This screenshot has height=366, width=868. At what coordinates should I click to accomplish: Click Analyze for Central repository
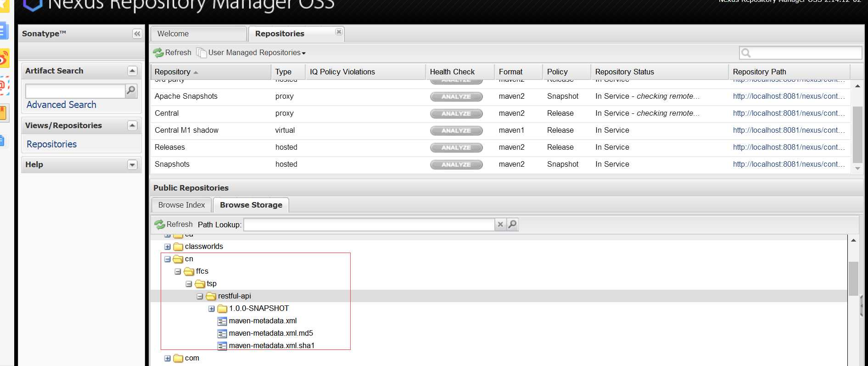[456, 113]
